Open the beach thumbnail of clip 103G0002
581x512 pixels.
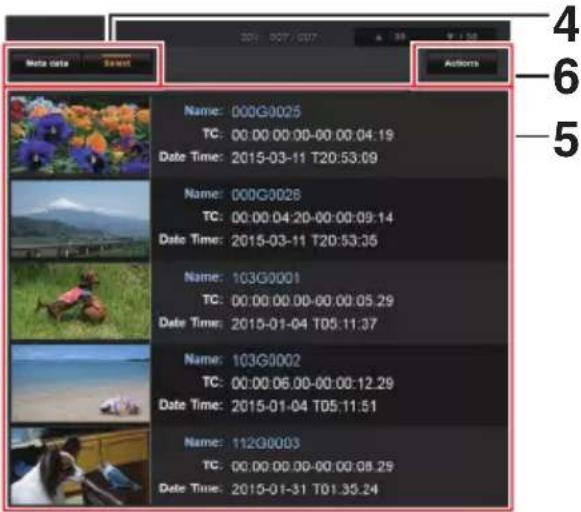pos(80,383)
